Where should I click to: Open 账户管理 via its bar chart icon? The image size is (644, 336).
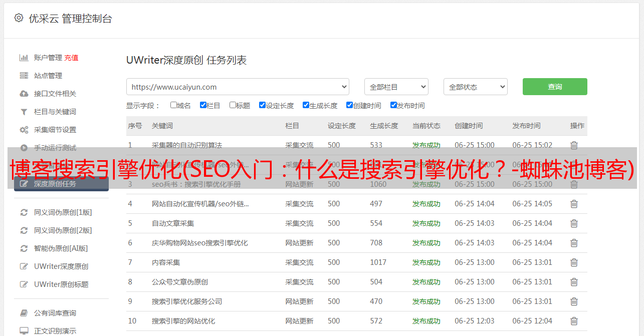[x=24, y=58]
